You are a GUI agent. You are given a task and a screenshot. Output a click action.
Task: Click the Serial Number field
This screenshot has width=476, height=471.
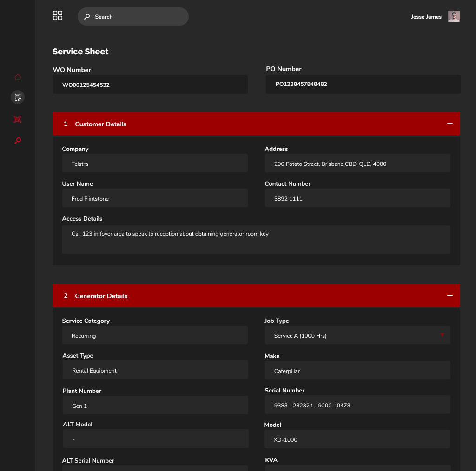click(x=357, y=405)
